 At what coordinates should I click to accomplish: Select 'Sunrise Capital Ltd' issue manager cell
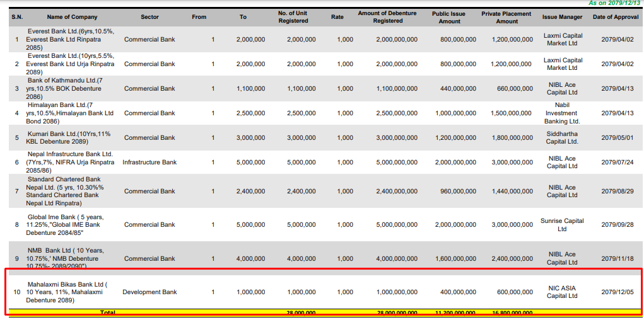561,225
